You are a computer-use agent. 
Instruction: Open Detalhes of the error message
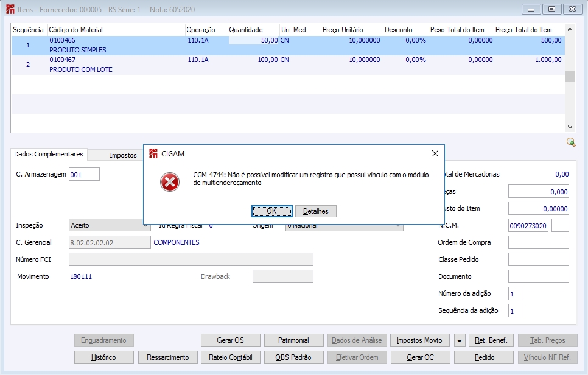(316, 211)
